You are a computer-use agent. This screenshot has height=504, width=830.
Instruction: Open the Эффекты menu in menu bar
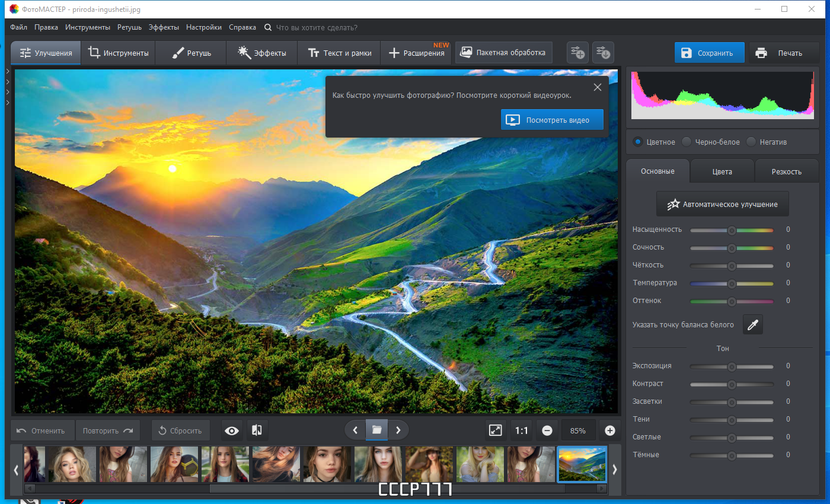(x=163, y=27)
